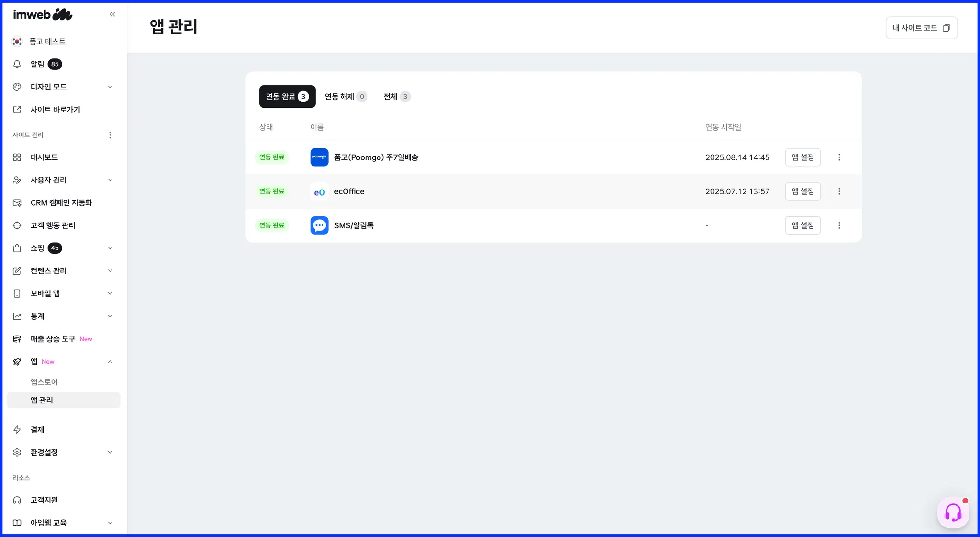Collapse the sidebar with double-chevron icon
The height and width of the screenshot is (537, 980).
click(112, 14)
